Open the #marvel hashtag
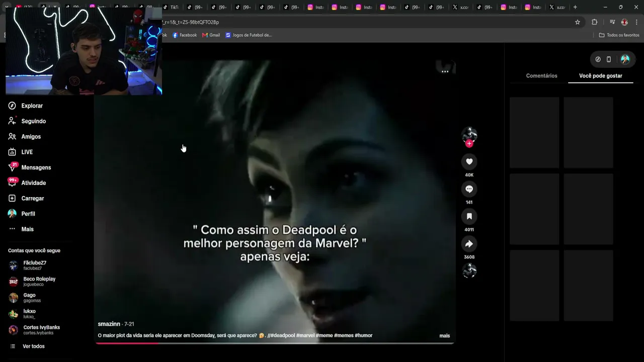Screen dimensions: 644x362 coord(305,335)
